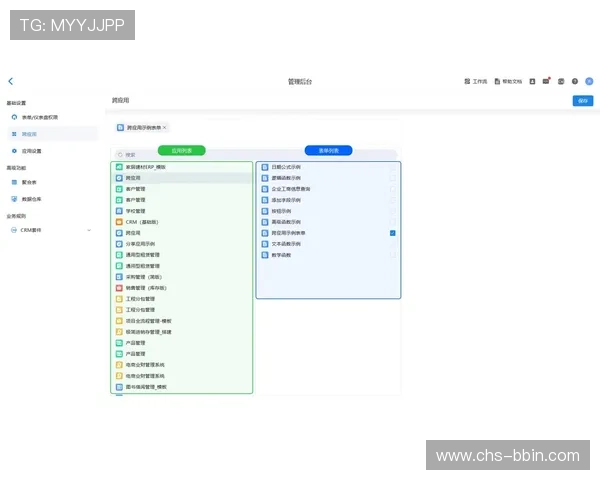The image size is (600, 480).
Task: Select the 学校管理 app icon
Action: coord(119,211)
